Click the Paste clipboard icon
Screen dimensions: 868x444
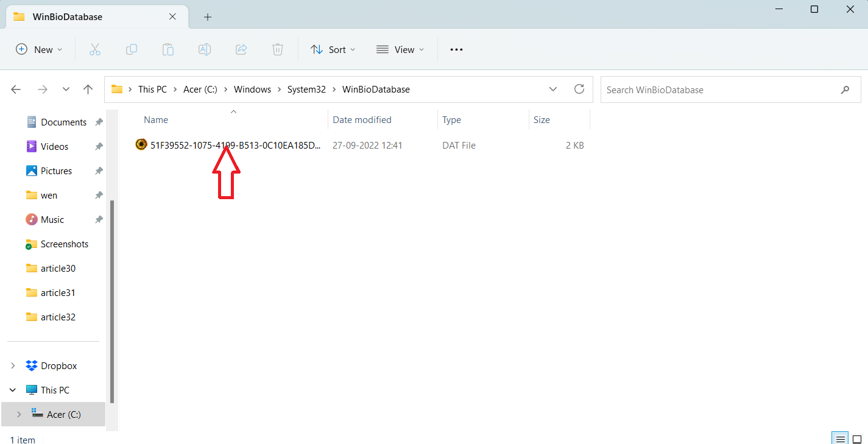(168, 50)
